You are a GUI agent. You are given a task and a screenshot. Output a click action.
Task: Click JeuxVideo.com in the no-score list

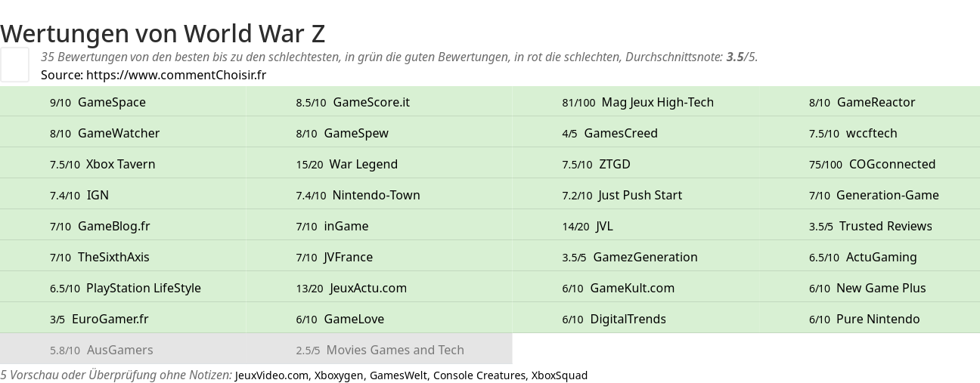click(272, 375)
